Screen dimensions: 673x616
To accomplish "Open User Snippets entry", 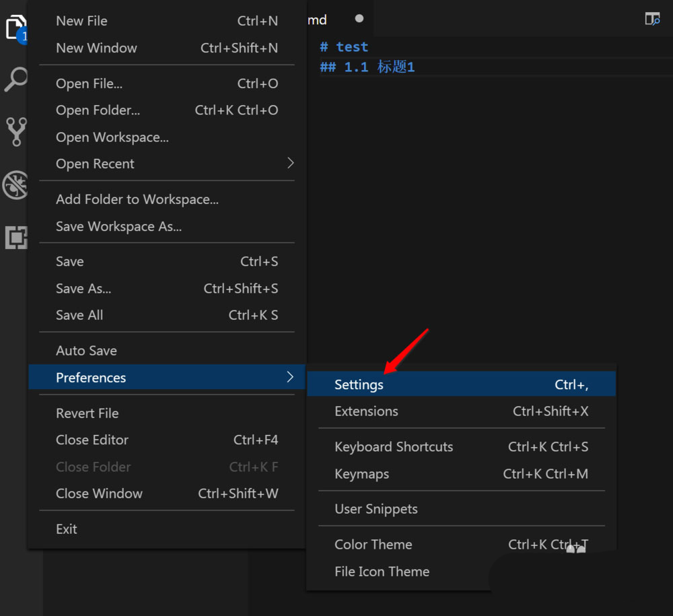I will pyautogui.click(x=376, y=509).
